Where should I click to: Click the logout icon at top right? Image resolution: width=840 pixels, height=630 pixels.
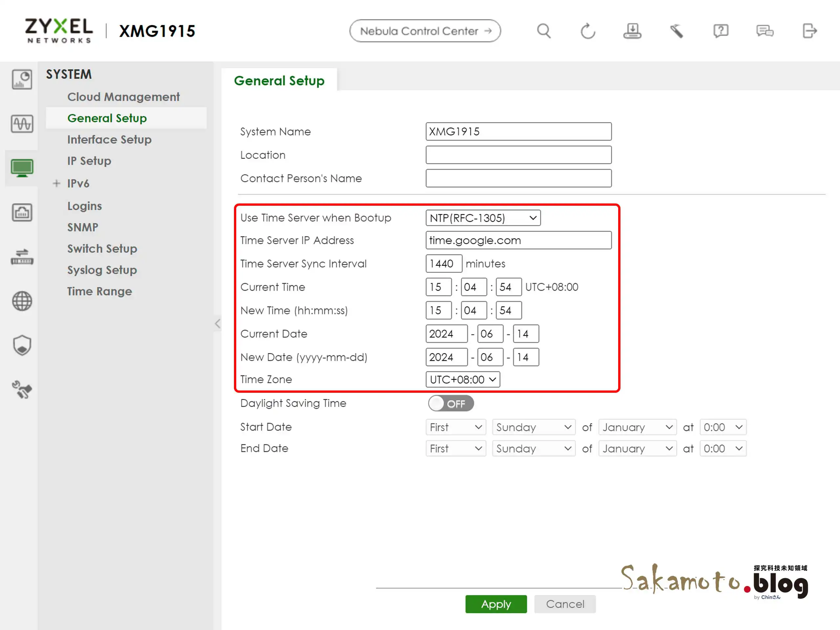click(809, 31)
